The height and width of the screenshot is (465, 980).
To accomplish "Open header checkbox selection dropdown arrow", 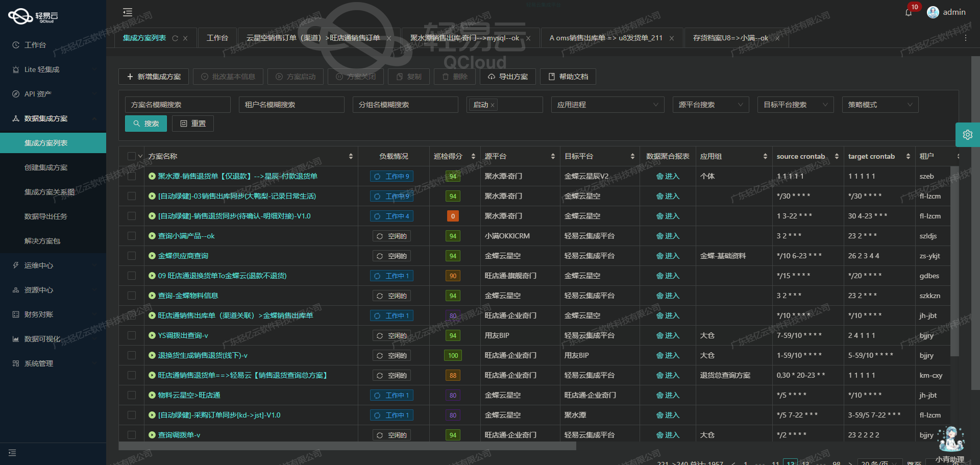I will pos(140,156).
